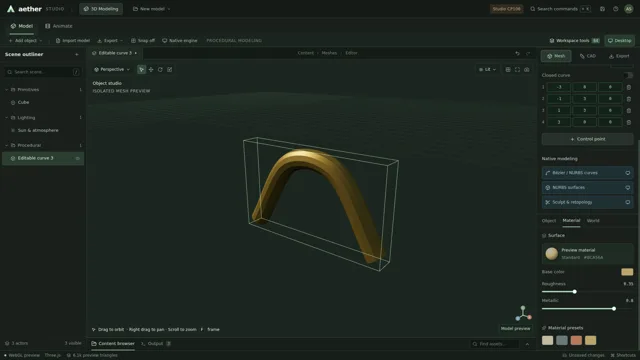Switch to the Model tab
This screenshot has width=640, height=360.
tap(21, 26)
